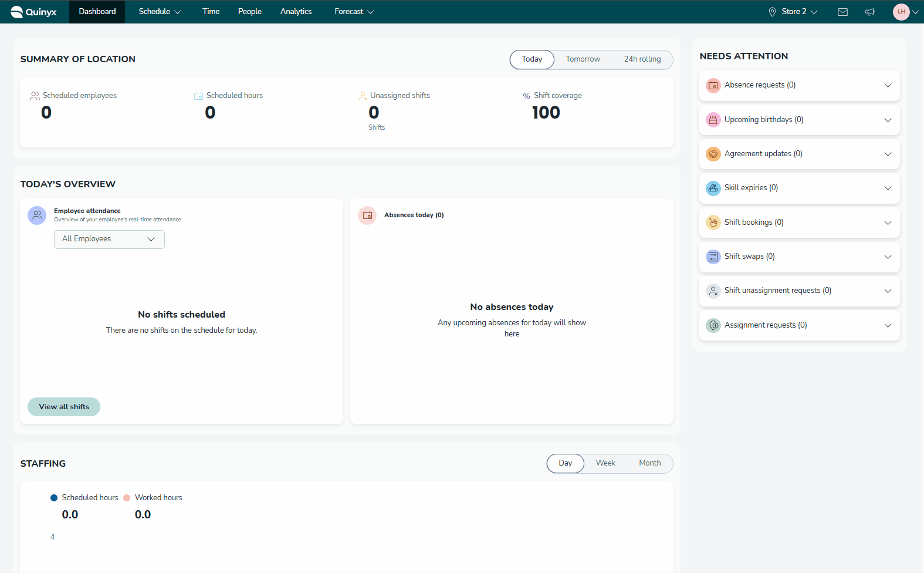Expand Agreement updates chevron
The image size is (924, 573).
(888, 154)
